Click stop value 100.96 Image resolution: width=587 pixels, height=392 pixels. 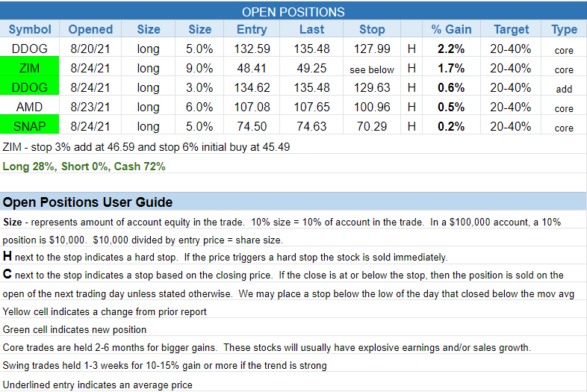372,107
